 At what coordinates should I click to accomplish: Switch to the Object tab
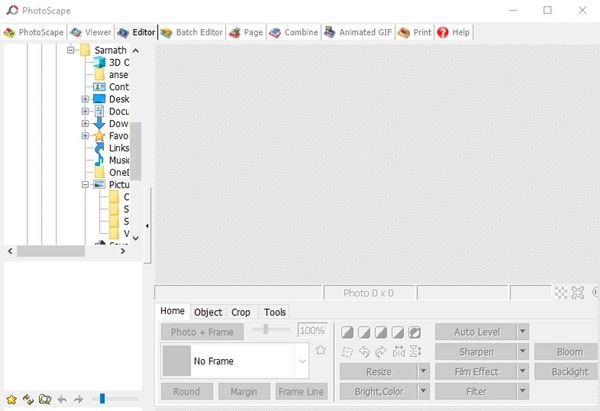tap(208, 312)
